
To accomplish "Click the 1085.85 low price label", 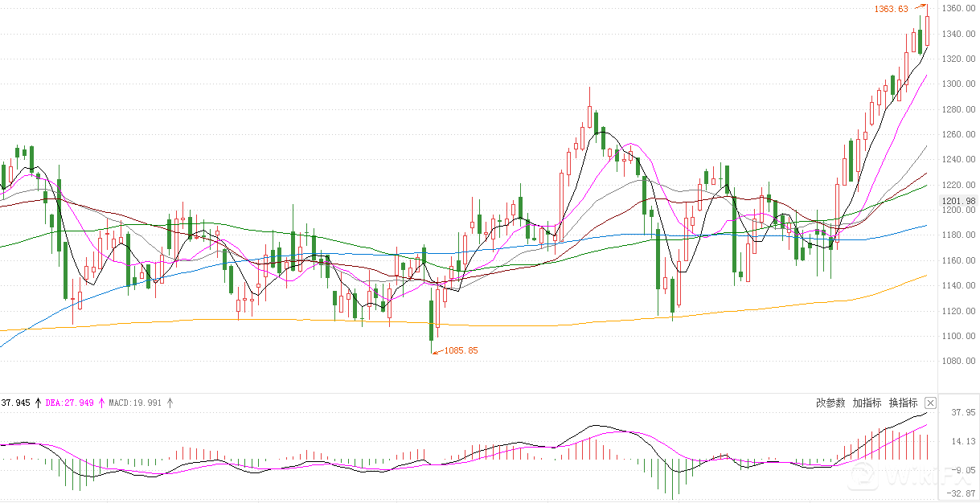I will [461, 350].
